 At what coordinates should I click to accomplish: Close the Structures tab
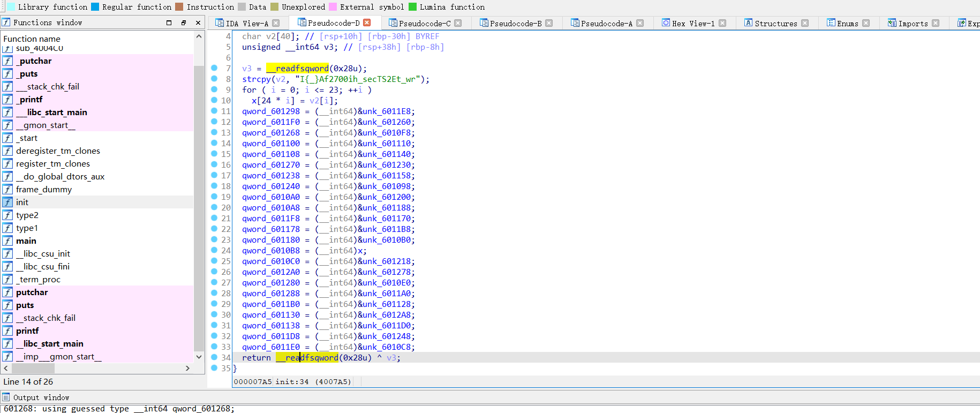[805, 23]
